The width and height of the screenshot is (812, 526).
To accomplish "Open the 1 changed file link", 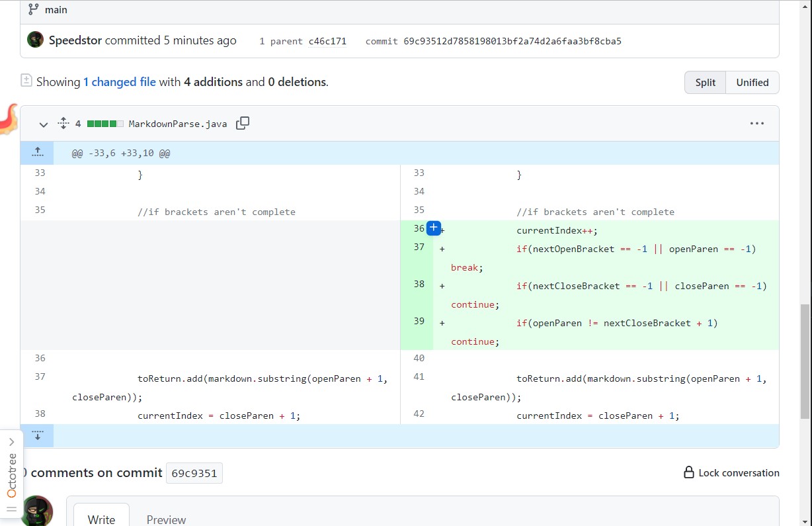I will pyautogui.click(x=119, y=81).
